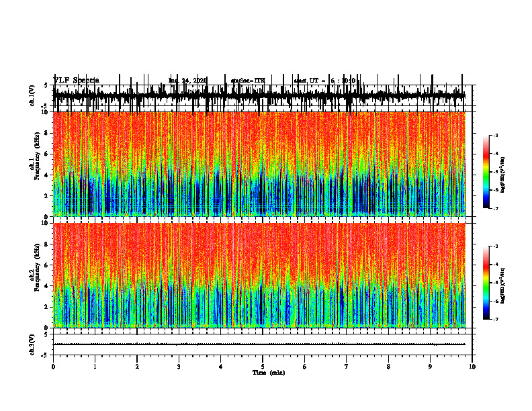The image size is (532, 411).
Task: Click the date label ending in 24, 2020
Action: click(x=187, y=81)
